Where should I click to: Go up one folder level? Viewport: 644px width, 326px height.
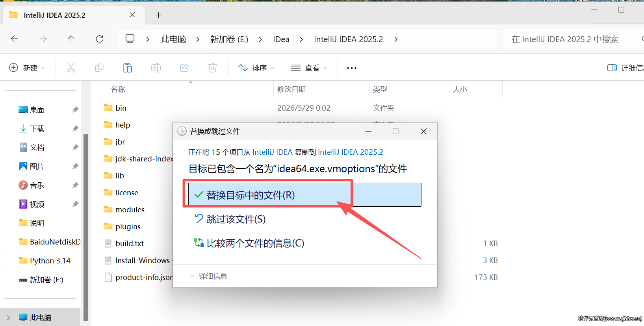coord(71,39)
